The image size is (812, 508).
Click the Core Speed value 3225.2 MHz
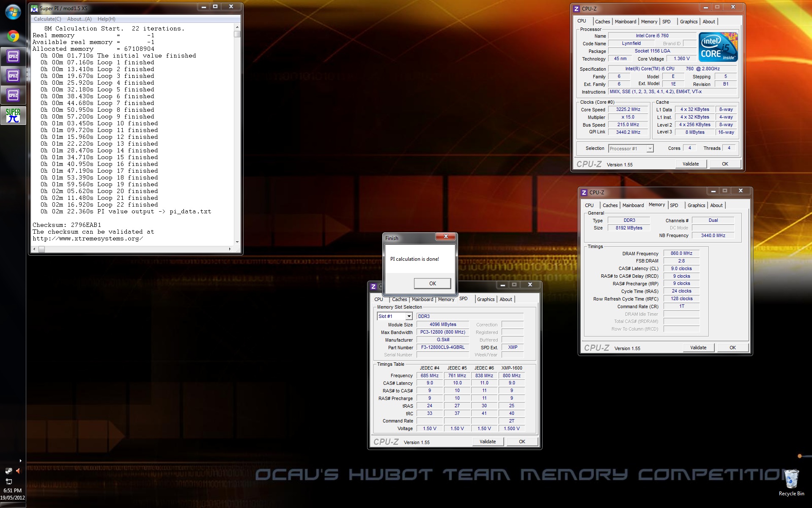pos(628,109)
